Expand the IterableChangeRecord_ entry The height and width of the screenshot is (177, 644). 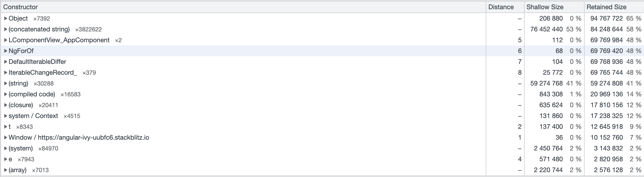coord(6,73)
